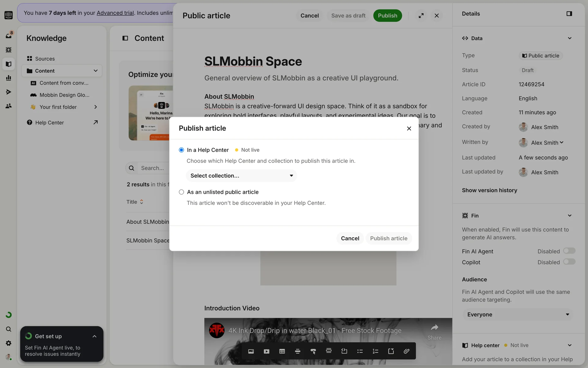Screen dimensions: 588x368
Task: Open the Everyone audience dropdown
Action: coord(518,315)
